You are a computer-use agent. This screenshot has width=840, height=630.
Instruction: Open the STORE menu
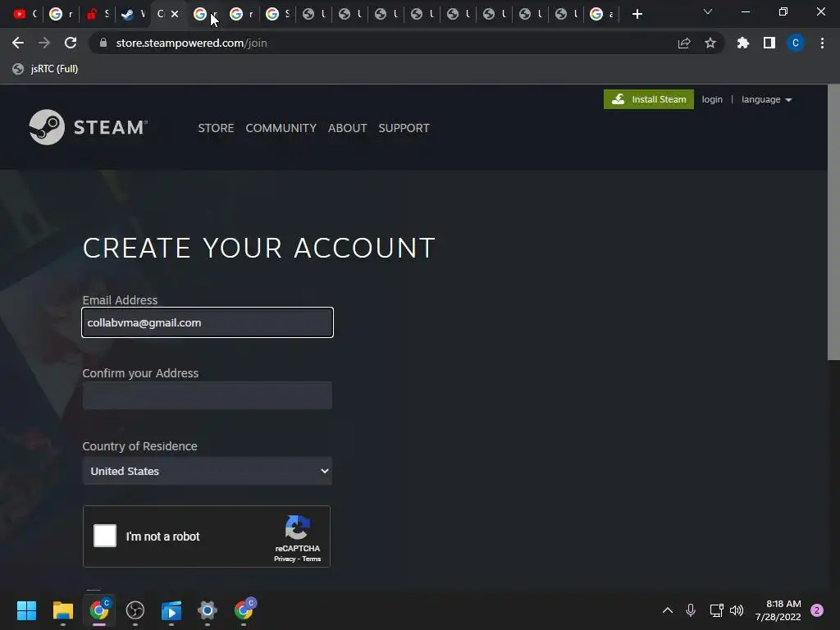point(216,128)
